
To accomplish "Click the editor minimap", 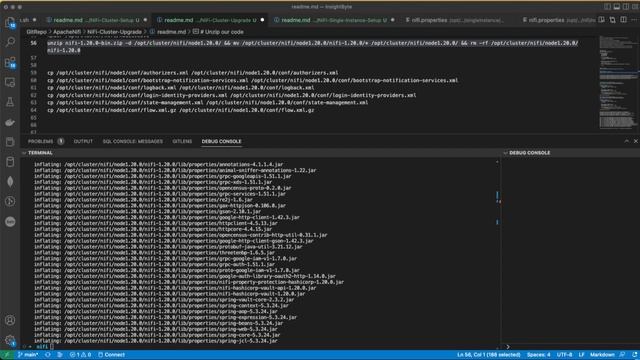I will [x=618, y=82].
